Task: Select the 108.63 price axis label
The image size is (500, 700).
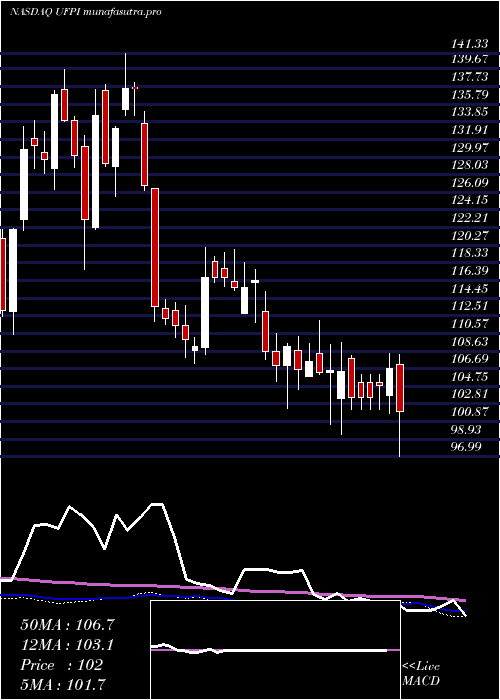Action: tap(470, 342)
